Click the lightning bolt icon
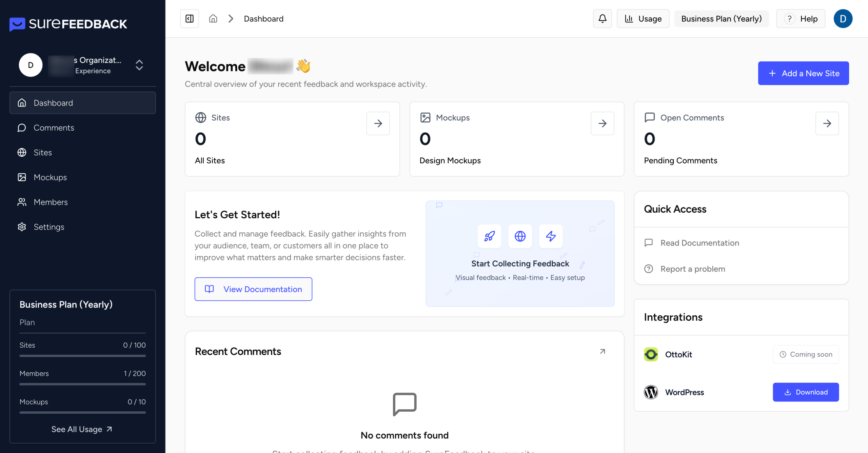Screen dimensions: 868x453 coord(551,236)
